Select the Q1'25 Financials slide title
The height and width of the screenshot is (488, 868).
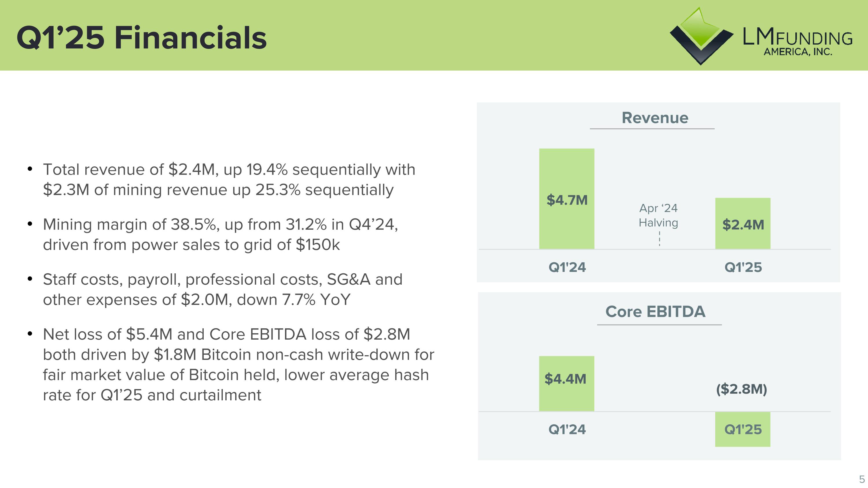coord(141,38)
